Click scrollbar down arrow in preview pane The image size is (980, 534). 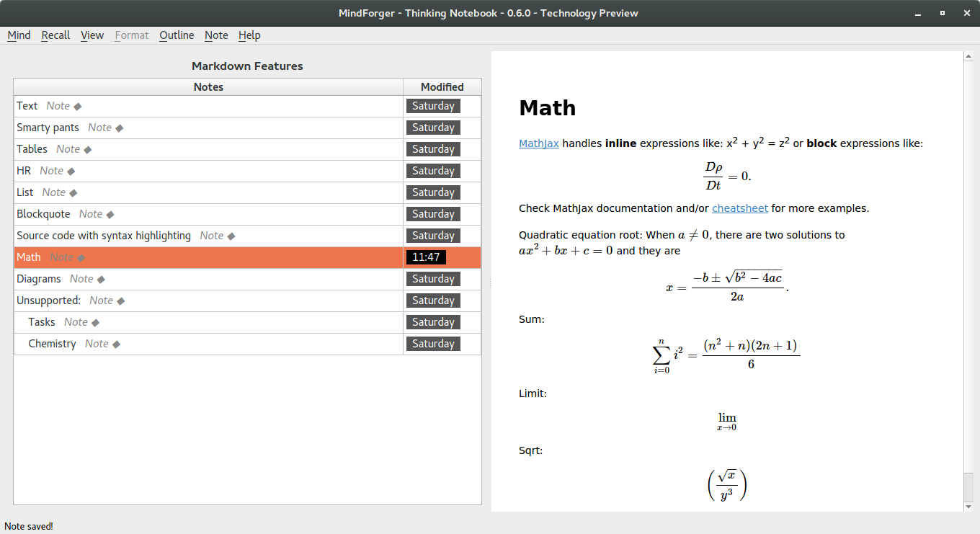coord(968,507)
